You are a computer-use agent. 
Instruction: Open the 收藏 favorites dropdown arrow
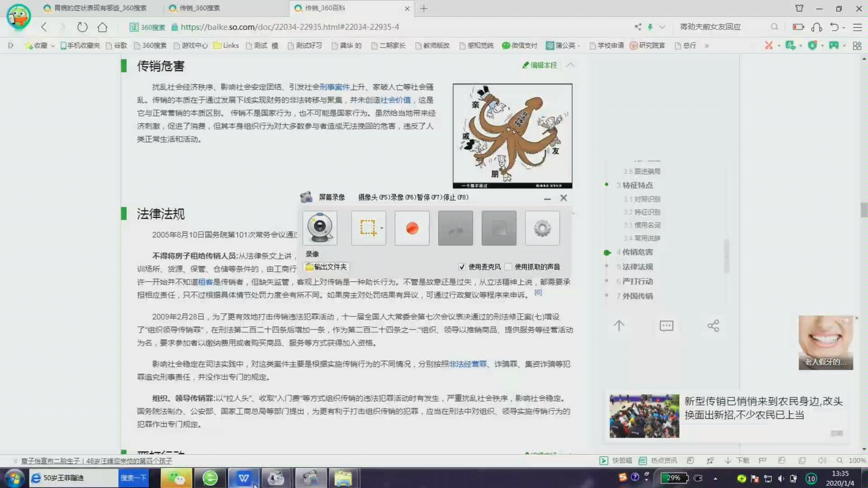pyautogui.click(x=52, y=46)
